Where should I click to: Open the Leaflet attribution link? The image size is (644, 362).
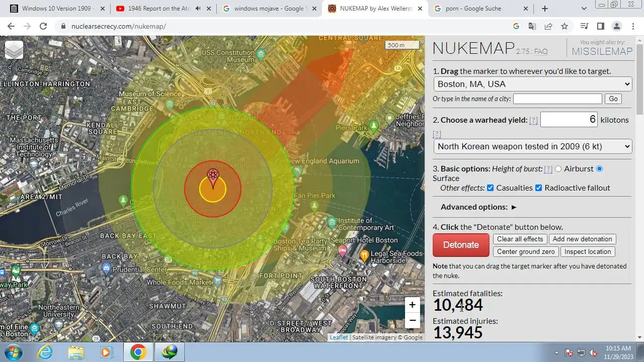pyautogui.click(x=339, y=337)
